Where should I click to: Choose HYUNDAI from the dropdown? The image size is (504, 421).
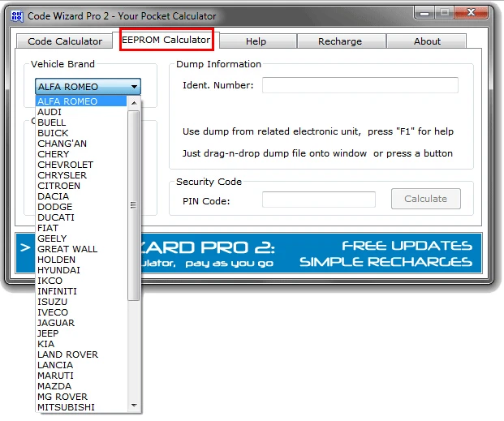81,270
